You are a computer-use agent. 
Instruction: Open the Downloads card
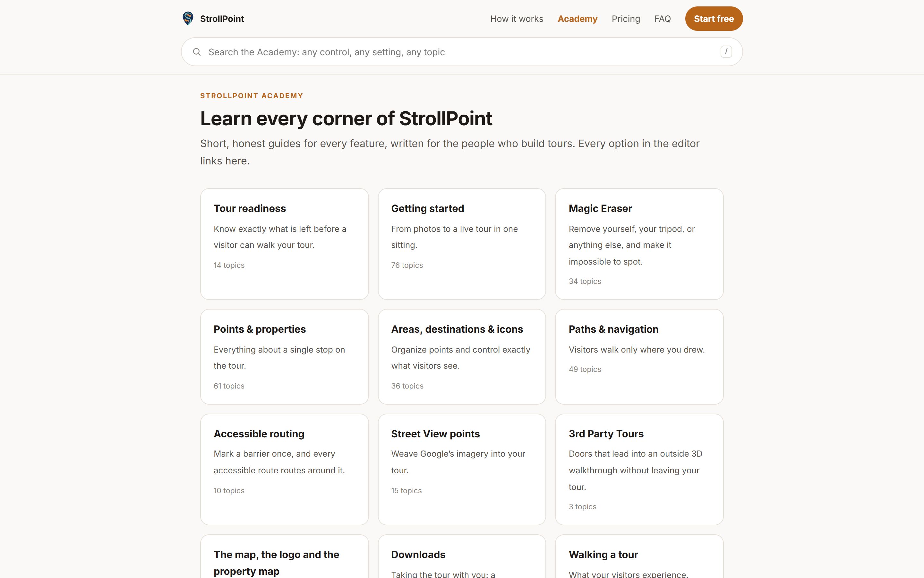[x=462, y=556]
